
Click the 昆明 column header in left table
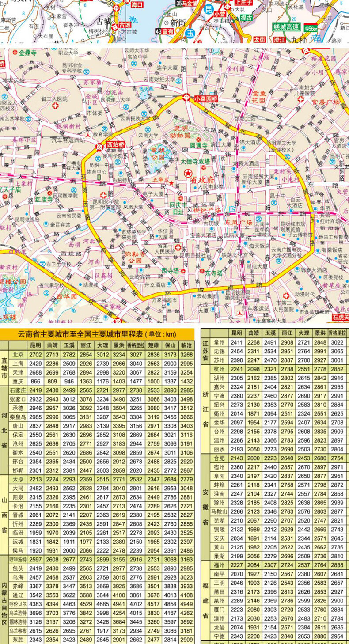pos(36,345)
